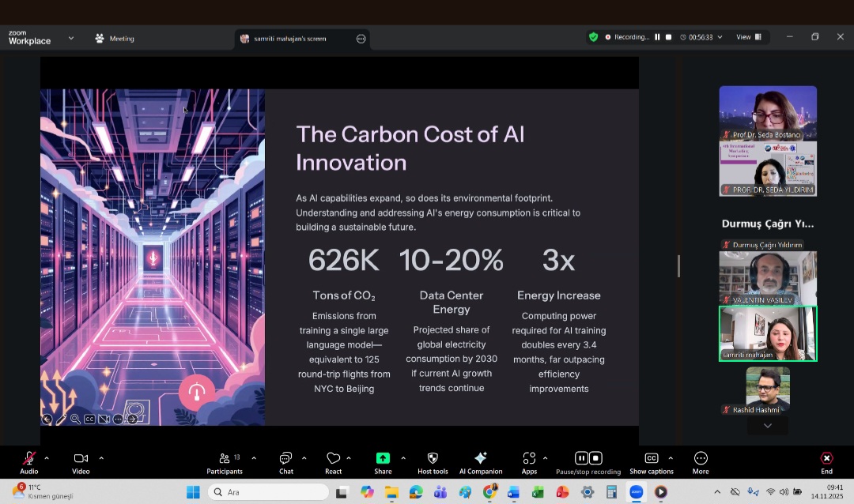Open Host tools shield icon
854x504 pixels.
pyautogui.click(x=433, y=459)
